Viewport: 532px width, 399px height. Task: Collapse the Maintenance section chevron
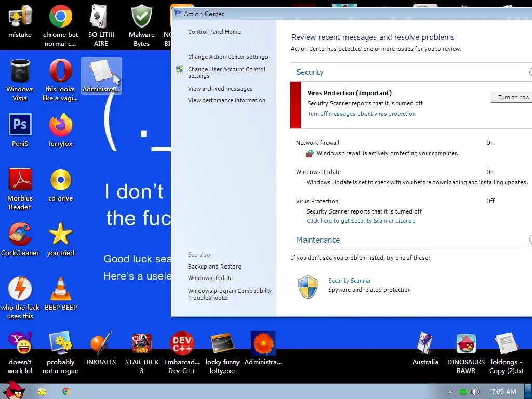click(530, 240)
